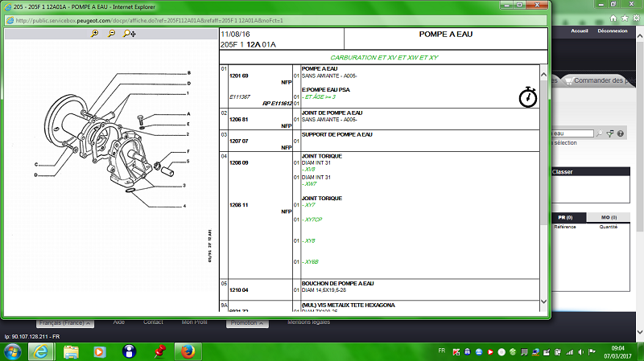
Task: Click 'CARBURATION ET XV ET XW ET XY' heading
Action: pos(384,57)
